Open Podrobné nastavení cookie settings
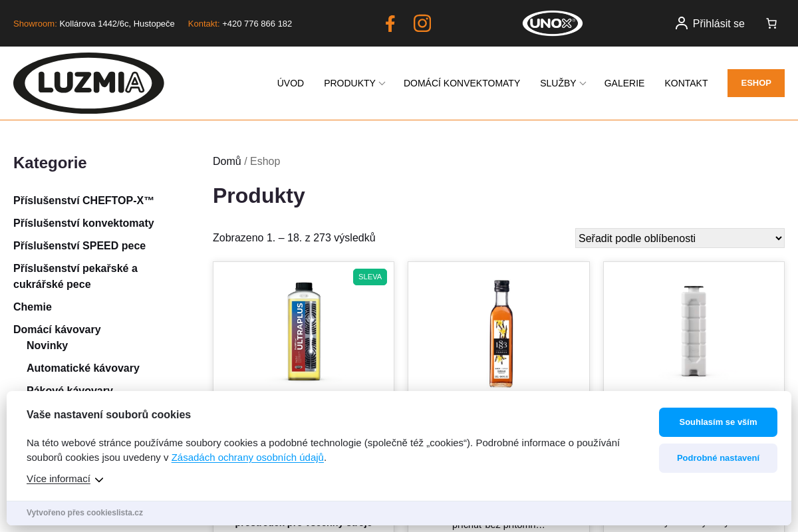Viewport: 798px width, 532px height. (x=718, y=458)
